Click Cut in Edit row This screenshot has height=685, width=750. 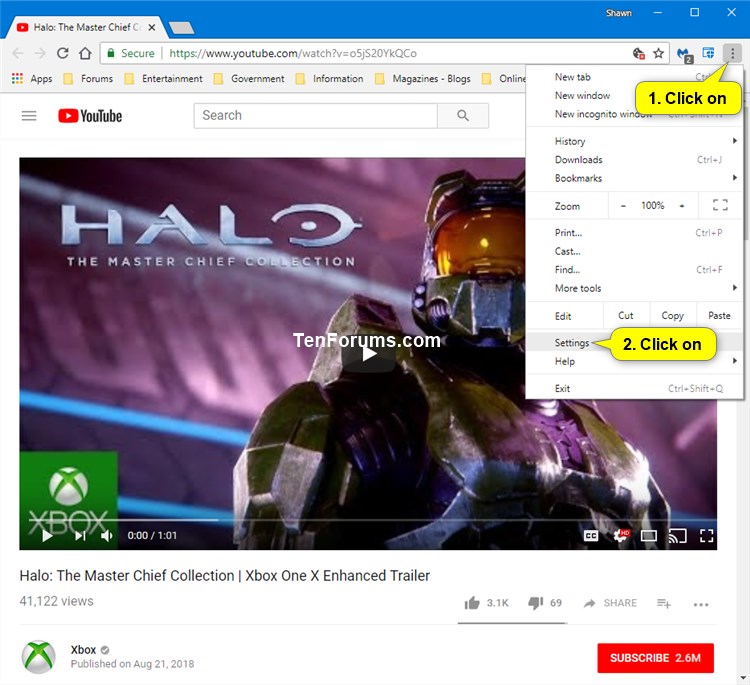tap(626, 316)
